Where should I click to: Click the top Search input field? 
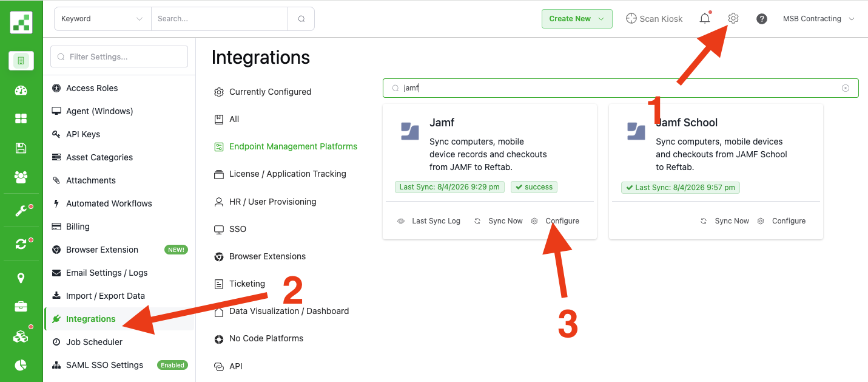click(x=220, y=19)
